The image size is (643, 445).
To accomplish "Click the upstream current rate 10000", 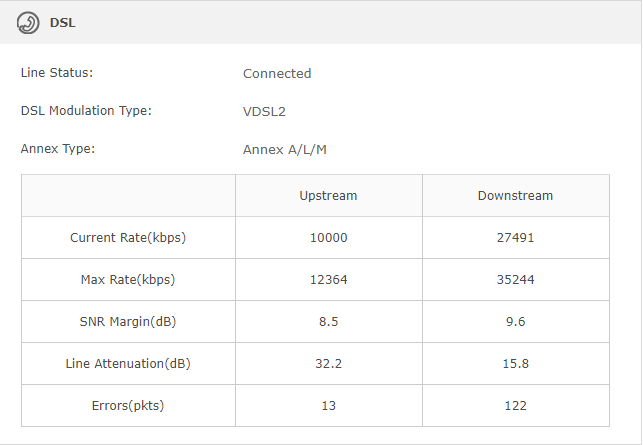I will click(328, 238).
